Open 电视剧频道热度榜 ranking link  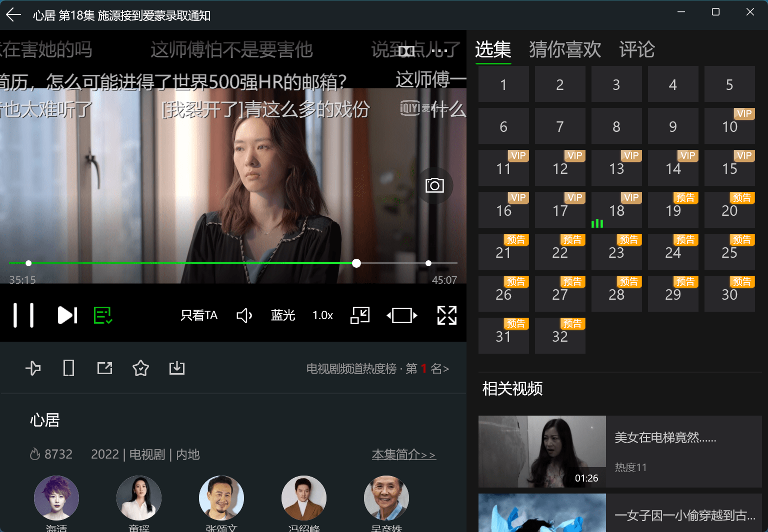click(378, 369)
